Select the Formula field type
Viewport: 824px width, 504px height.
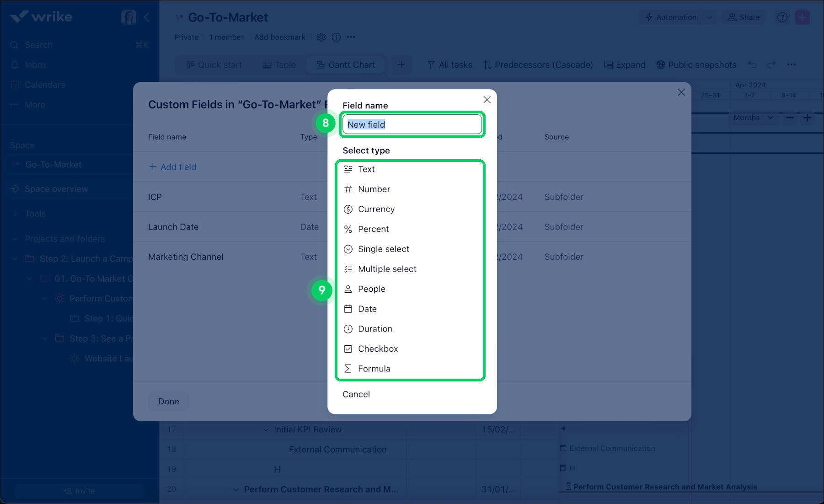click(x=374, y=369)
